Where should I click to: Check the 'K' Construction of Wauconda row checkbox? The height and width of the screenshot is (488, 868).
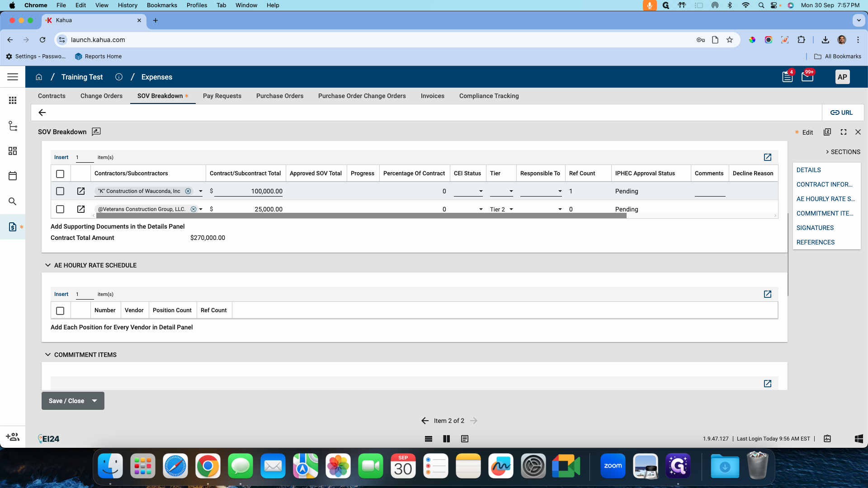[x=60, y=191]
